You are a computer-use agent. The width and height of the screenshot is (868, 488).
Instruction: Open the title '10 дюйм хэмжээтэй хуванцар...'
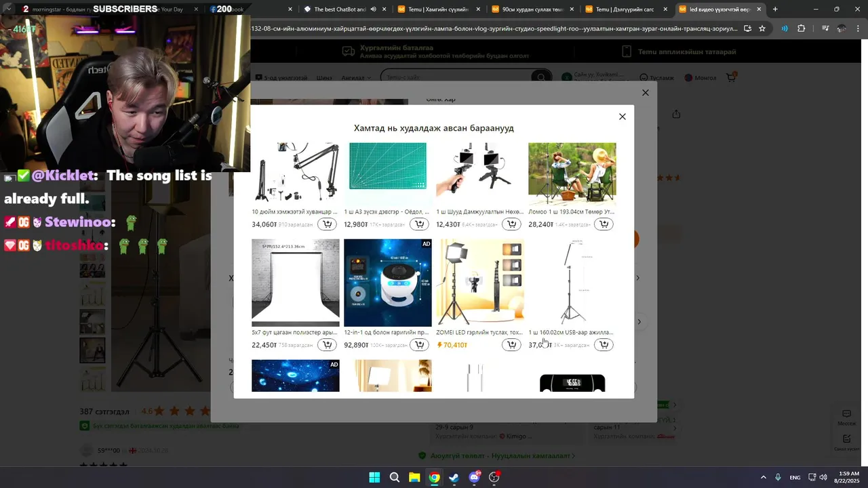coord(294,212)
